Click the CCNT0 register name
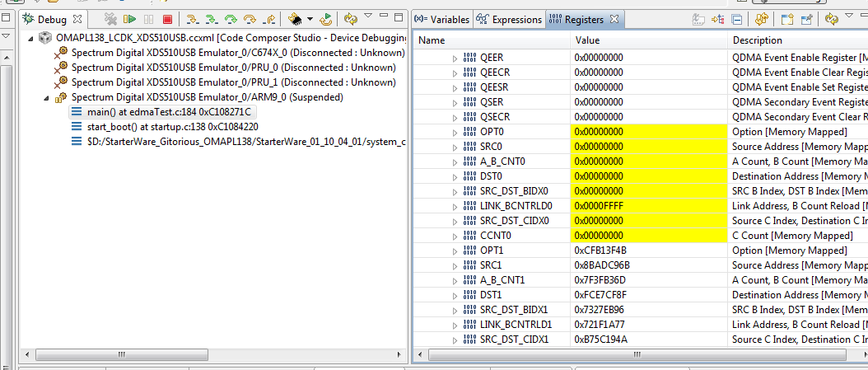868x370 pixels. [x=495, y=236]
